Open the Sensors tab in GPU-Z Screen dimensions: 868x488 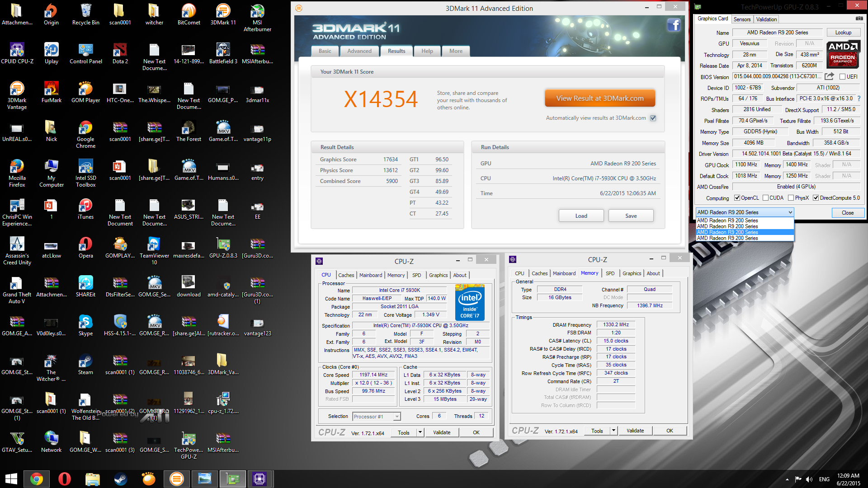coord(742,19)
